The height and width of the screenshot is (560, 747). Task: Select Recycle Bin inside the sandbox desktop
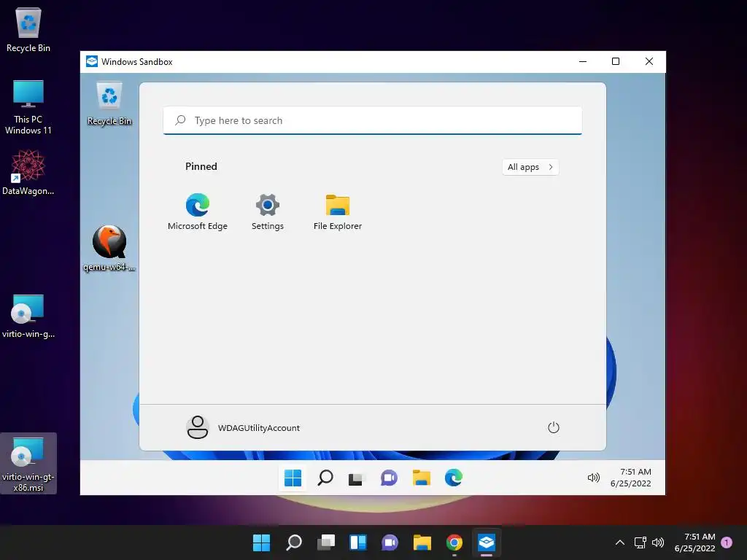coord(109,104)
